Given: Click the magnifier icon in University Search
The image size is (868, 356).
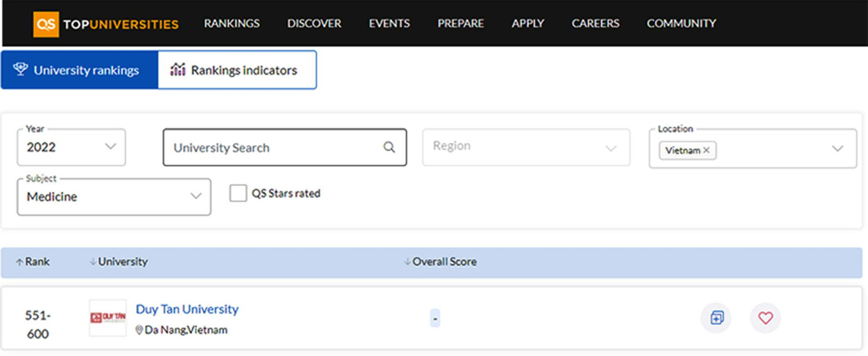Looking at the screenshot, I should pos(389,147).
